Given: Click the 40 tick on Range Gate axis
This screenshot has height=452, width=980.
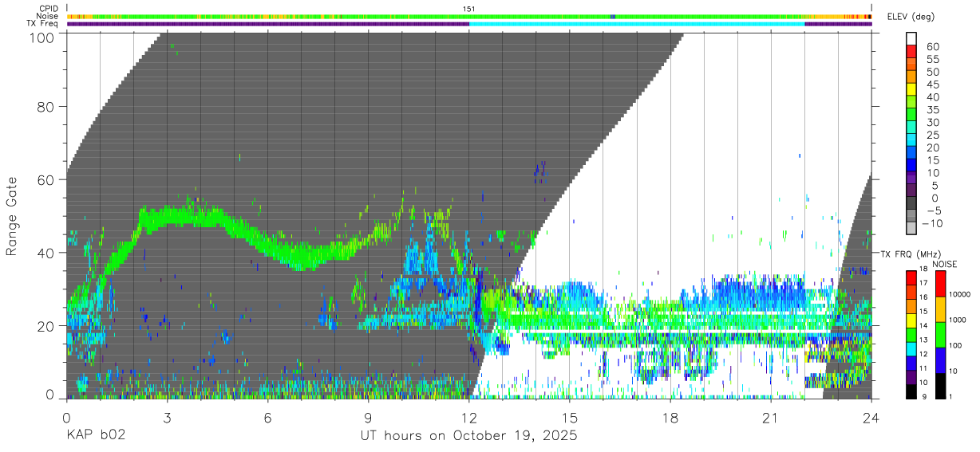Looking at the screenshot, I should 45,253.
